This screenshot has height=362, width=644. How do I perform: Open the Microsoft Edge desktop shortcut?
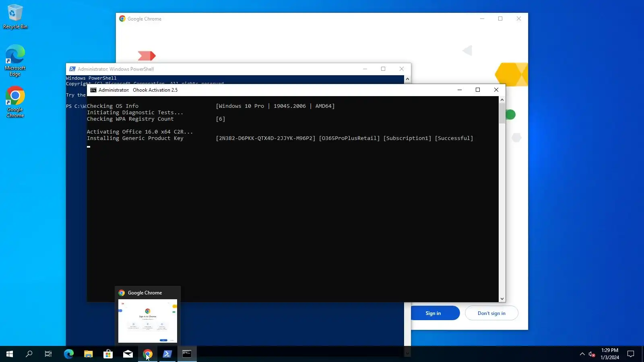(15, 60)
